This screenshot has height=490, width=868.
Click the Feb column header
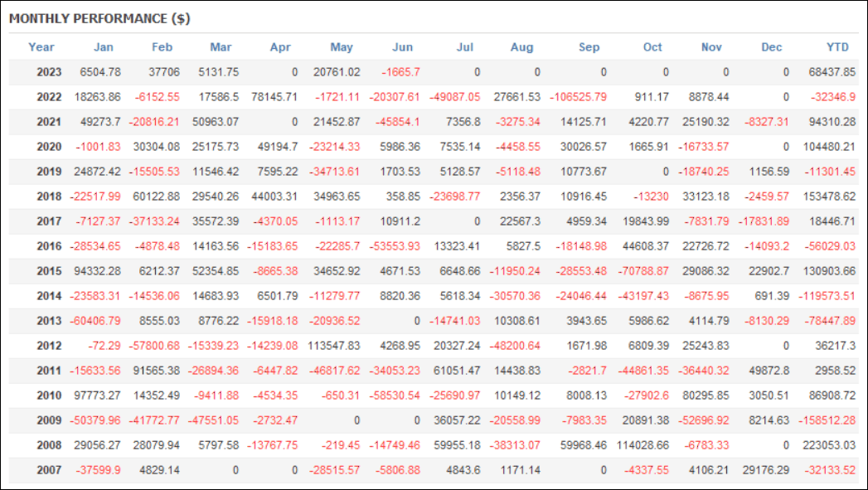coord(162,47)
